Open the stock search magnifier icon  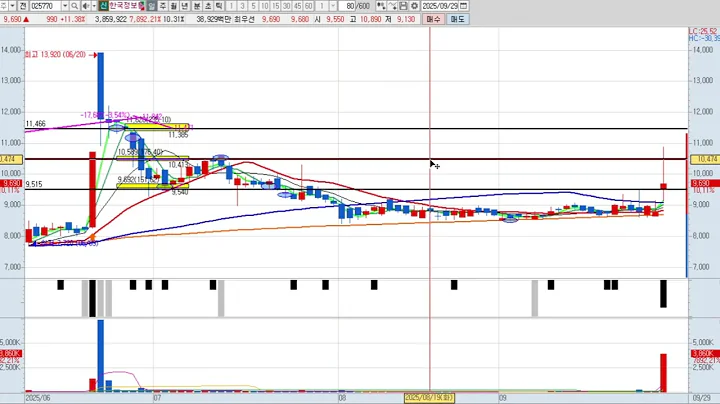click(74, 6)
